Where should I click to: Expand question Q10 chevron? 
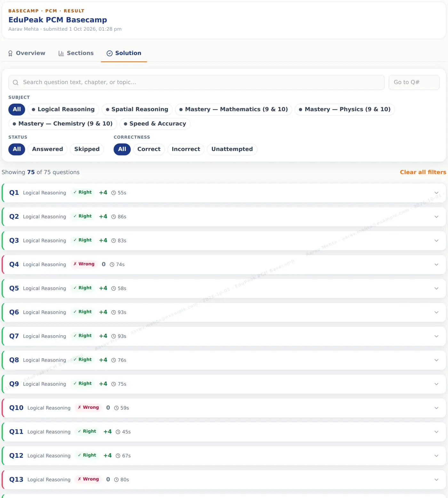(436, 408)
